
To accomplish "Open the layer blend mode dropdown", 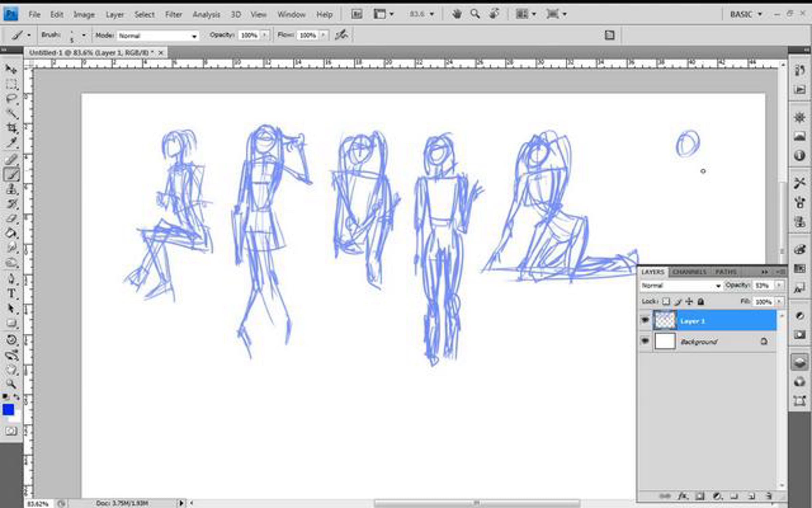I will tap(681, 285).
